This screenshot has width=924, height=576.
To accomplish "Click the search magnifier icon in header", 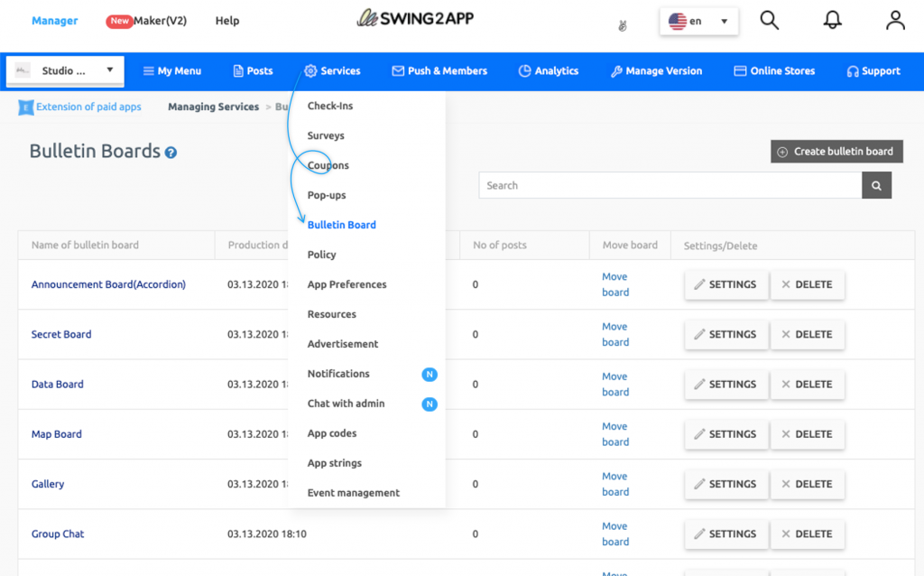I will (769, 21).
